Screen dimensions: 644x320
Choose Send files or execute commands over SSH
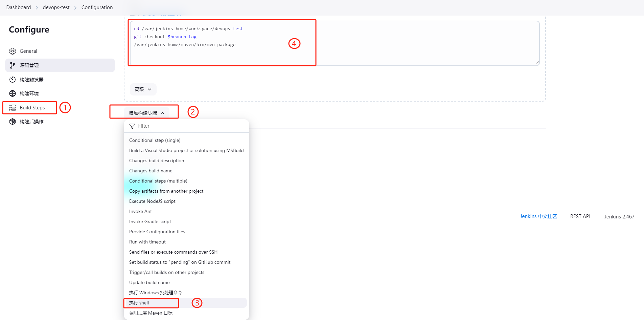[186, 252]
